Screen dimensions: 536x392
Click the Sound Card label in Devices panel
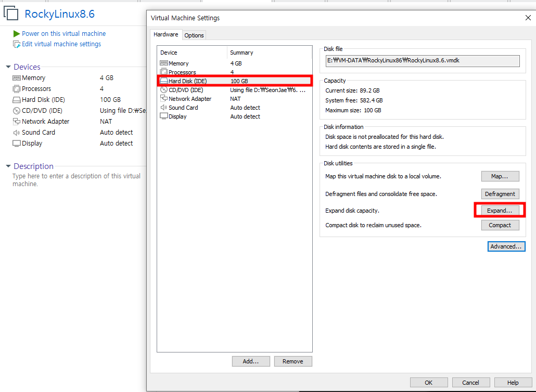[39, 133]
